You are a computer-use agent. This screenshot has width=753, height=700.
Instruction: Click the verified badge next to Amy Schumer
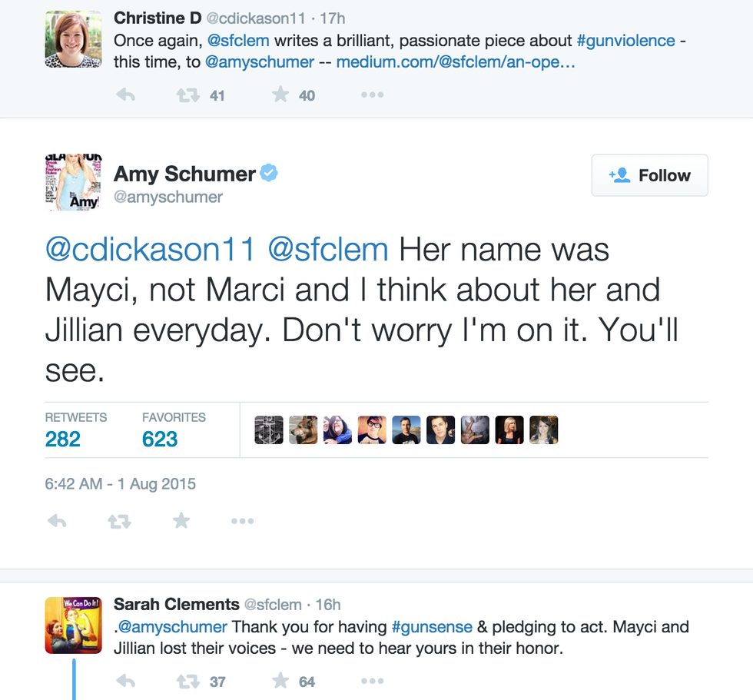270,174
